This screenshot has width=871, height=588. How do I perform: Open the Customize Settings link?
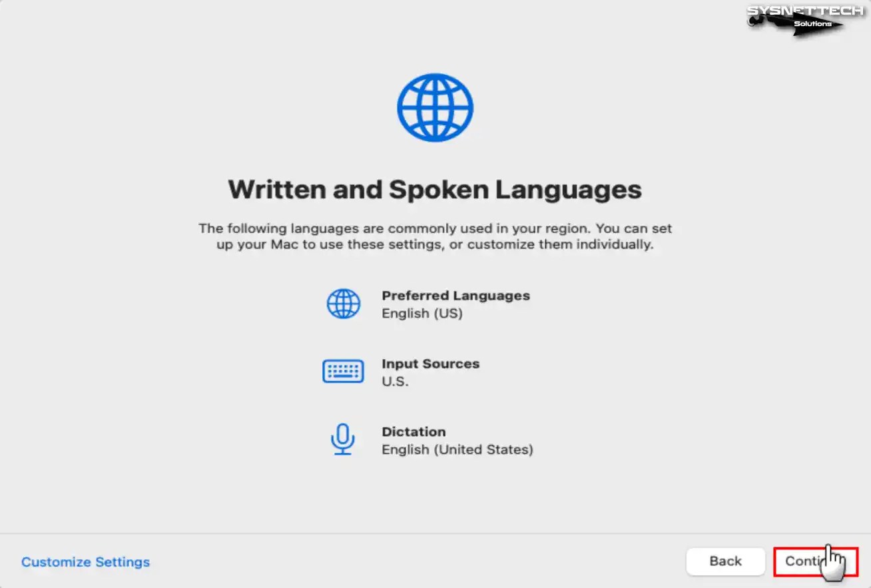[85, 562]
